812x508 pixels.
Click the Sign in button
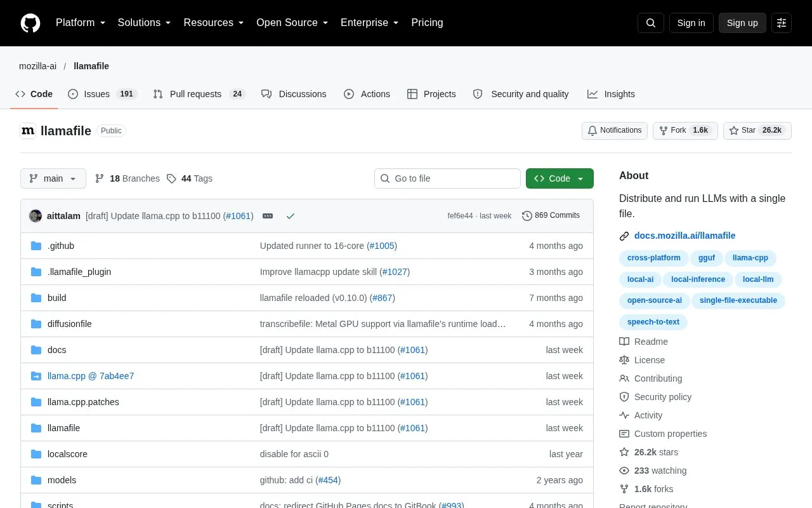691,23
